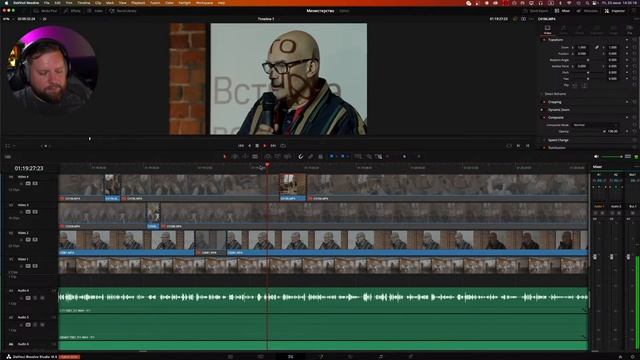The image size is (640, 360).
Task: Switch to Inspector Audio tab
Action: [564, 29]
